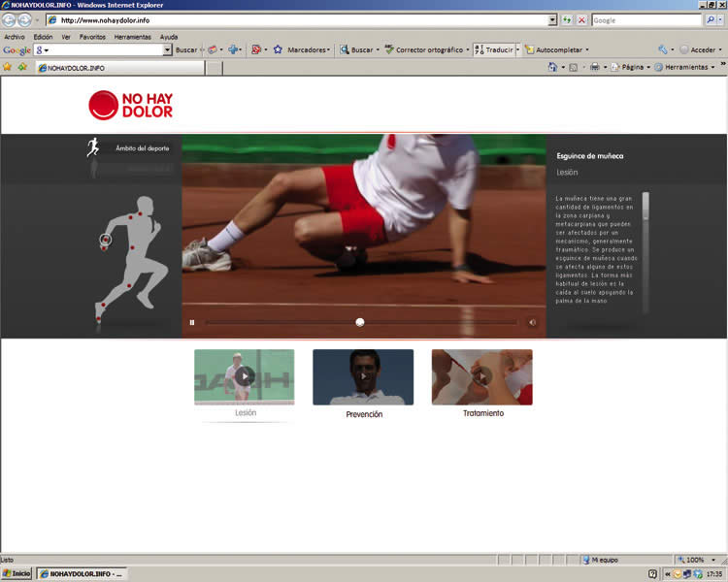
Task: Click the video progress slider knob
Action: pos(360,322)
